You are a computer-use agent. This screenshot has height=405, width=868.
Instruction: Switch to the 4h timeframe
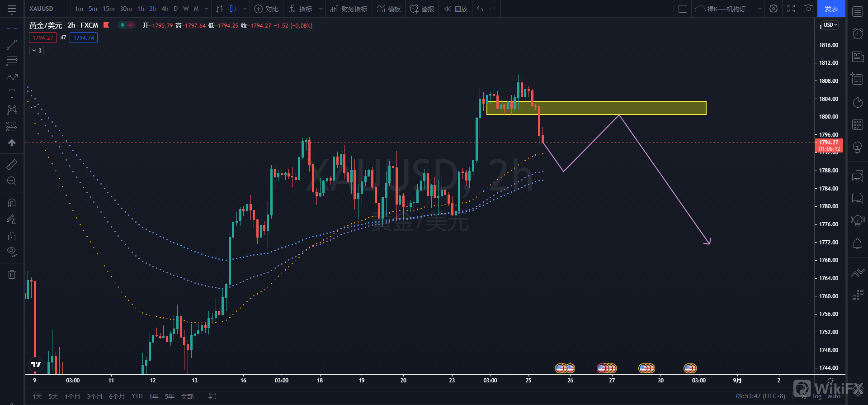165,9
